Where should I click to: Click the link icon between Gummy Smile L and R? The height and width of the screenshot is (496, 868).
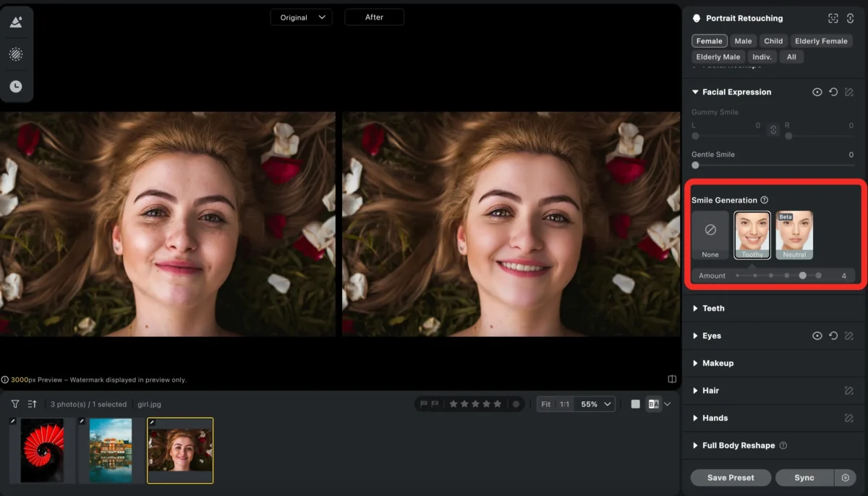pyautogui.click(x=773, y=130)
